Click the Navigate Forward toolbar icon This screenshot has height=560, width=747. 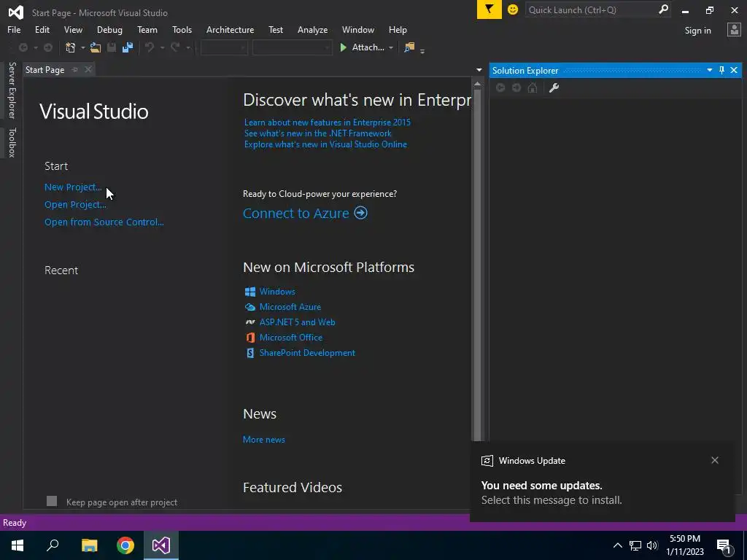[x=48, y=47]
